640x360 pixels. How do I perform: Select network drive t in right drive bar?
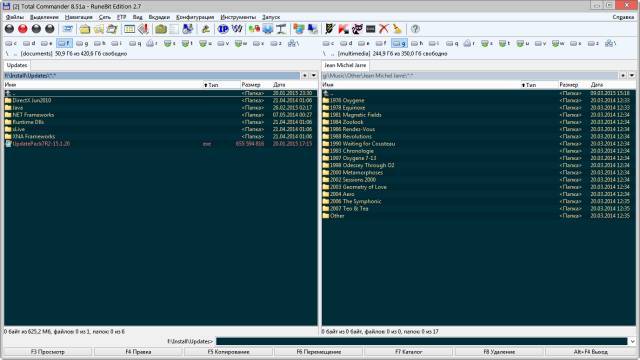[504, 43]
